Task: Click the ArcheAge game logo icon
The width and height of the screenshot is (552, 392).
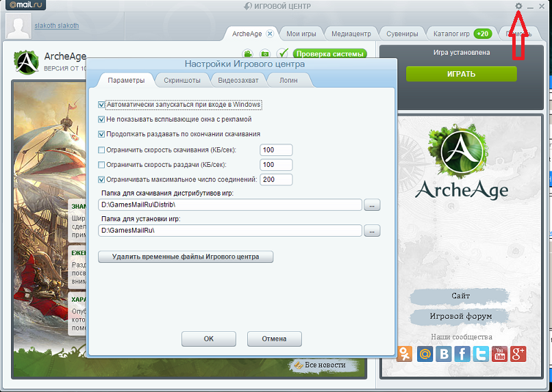Action: click(26, 62)
